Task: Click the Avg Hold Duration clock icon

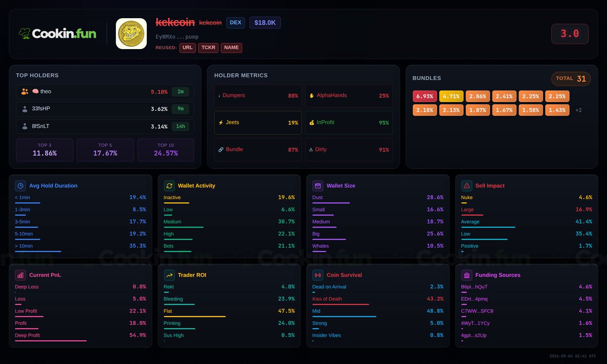Action: pos(20,186)
